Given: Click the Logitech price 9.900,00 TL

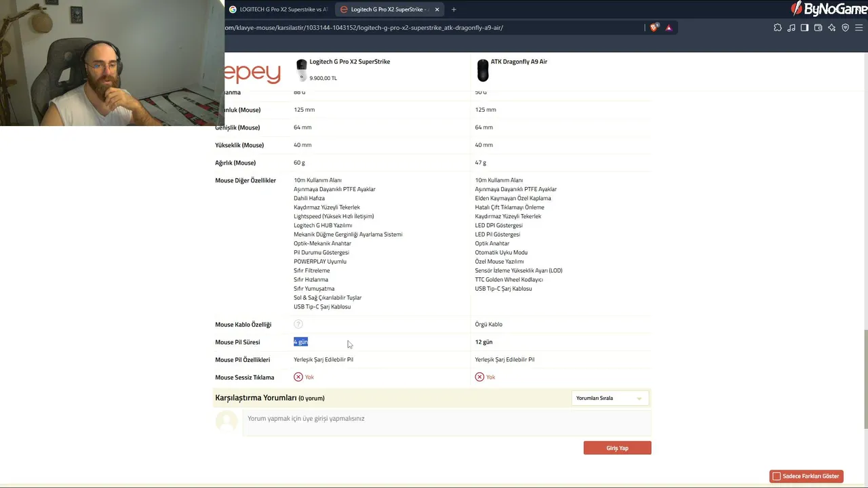Looking at the screenshot, I should click(x=323, y=78).
